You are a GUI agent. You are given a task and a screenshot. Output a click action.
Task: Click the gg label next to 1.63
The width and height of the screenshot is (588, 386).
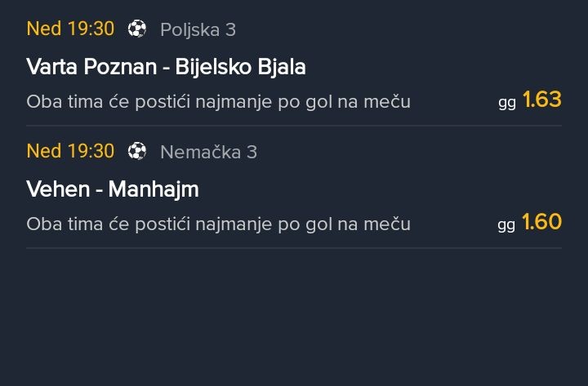(507, 104)
